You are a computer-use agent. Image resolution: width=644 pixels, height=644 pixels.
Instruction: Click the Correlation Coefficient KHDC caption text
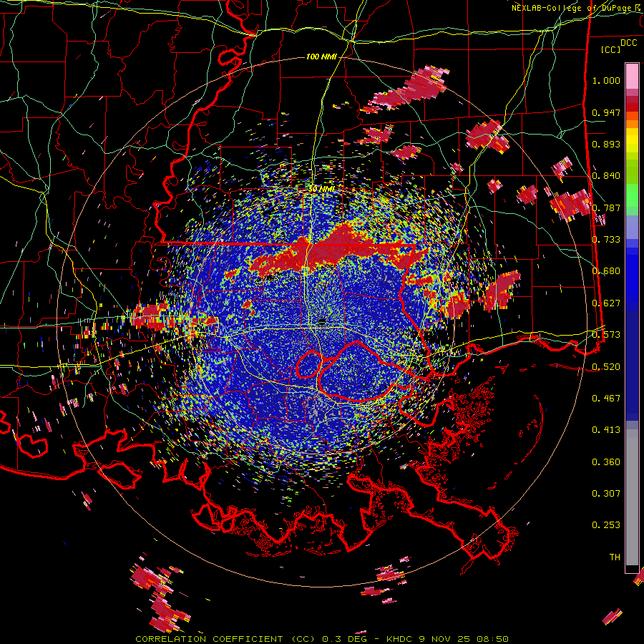point(322,639)
